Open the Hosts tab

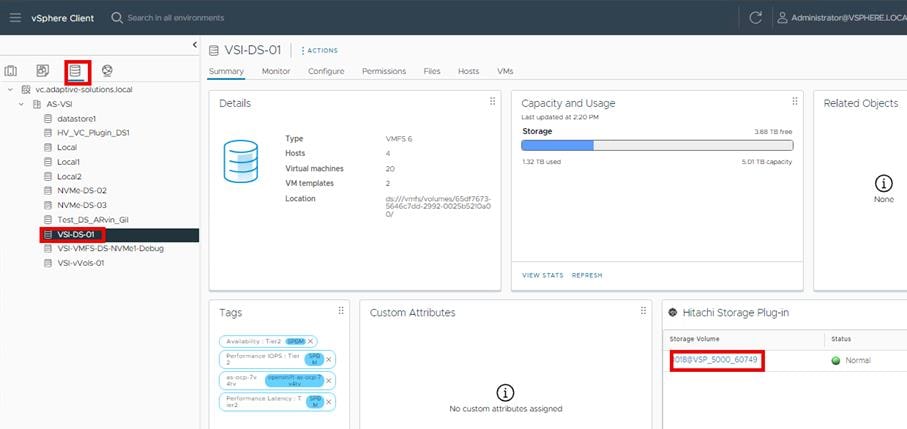tap(469, 71)
